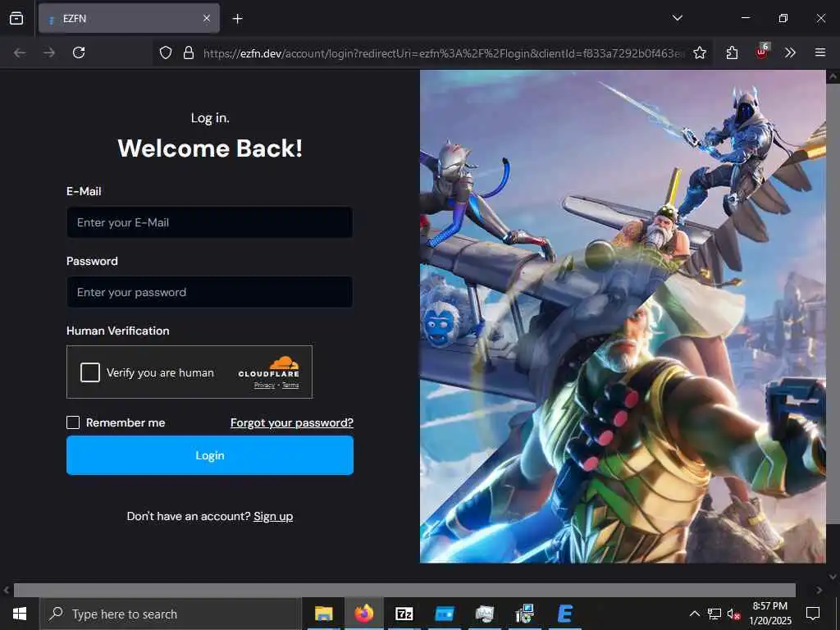Open the uBlock Origin extension icon
Viewport: 840px width, 630px height.
(x=761, y=52)
